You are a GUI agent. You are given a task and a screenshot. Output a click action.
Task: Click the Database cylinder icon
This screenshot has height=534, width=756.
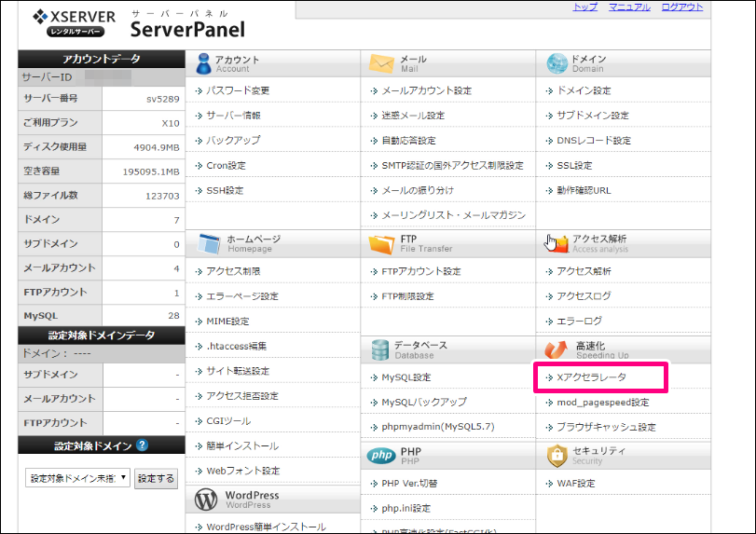tap(380, 349)
